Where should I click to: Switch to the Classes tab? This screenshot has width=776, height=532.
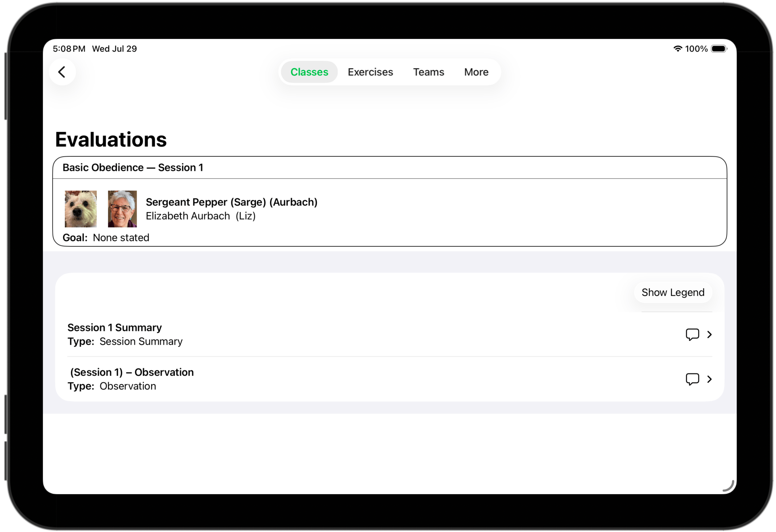tap(309, 72)
